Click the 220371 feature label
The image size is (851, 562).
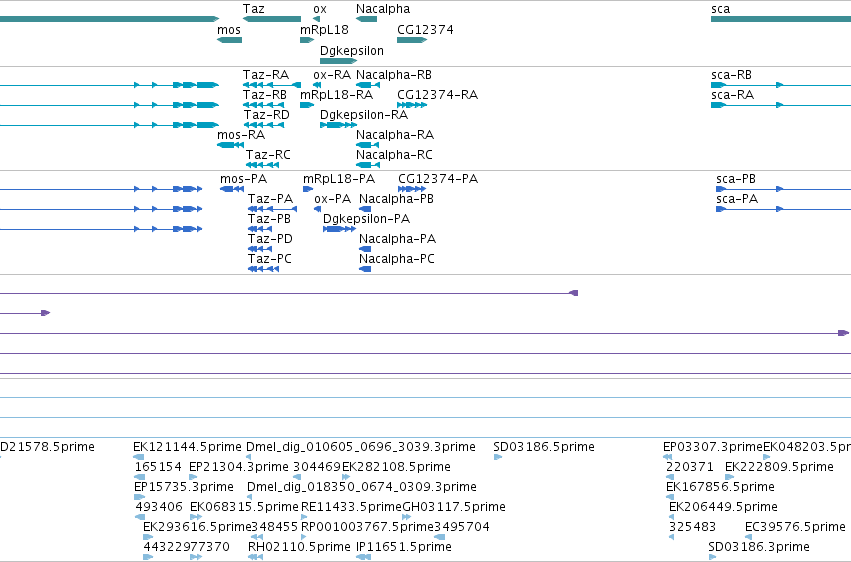(x=690, y=467)
